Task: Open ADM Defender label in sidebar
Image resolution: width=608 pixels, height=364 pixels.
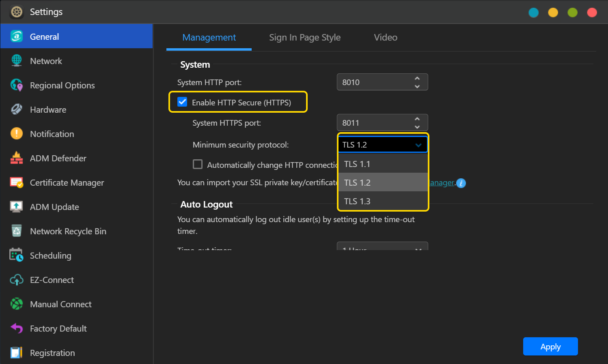Action: pos(58,158)
